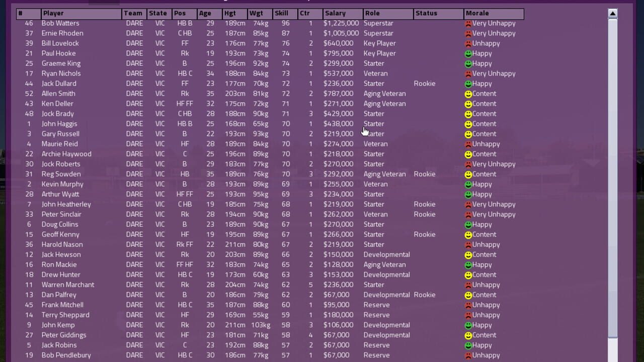This screenshot has height=362, width=644.
Task: Select player Jack Hewson
Action: pyautogui.click(x=61, y=254)
